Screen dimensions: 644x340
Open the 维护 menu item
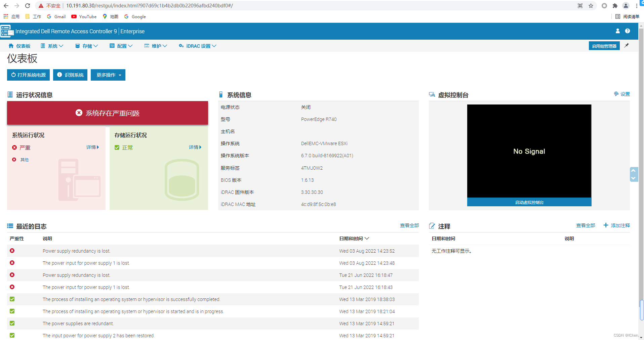[x=156, y=46]
